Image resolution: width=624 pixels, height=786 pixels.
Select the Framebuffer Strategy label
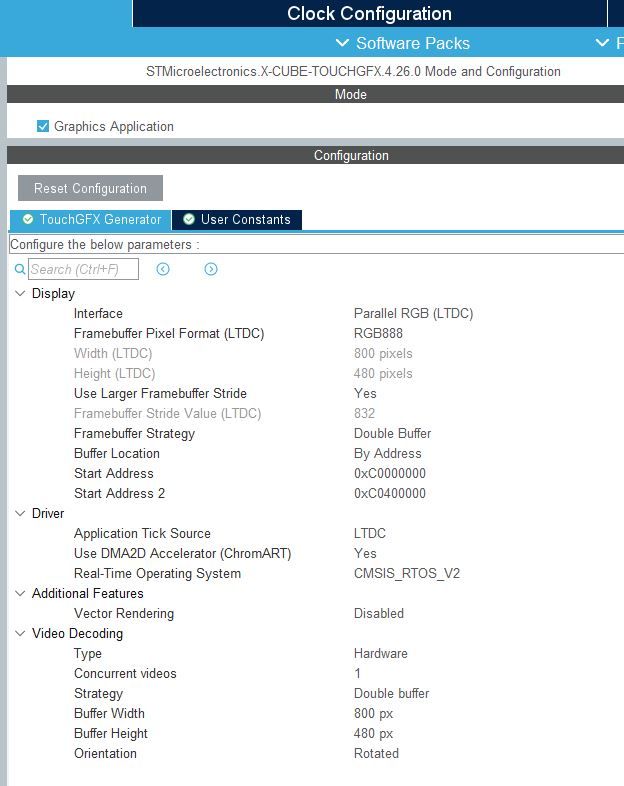(134, 433)
